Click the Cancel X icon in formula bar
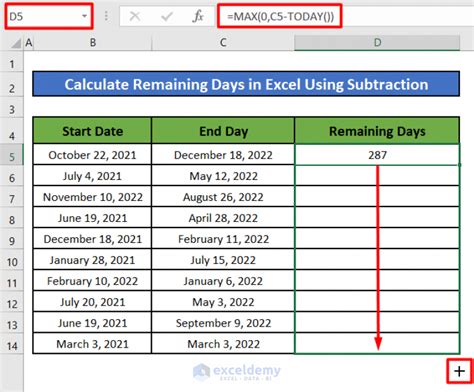The image size is (474, 392). point(135,16)
